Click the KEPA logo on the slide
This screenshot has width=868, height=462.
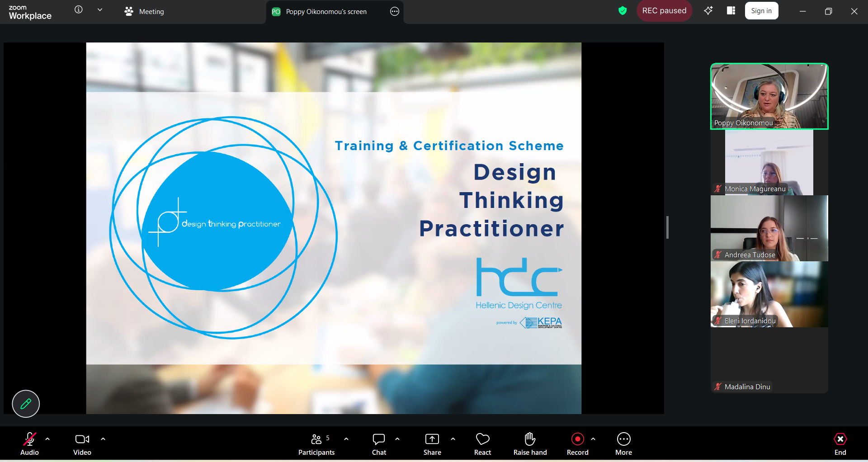541,323
